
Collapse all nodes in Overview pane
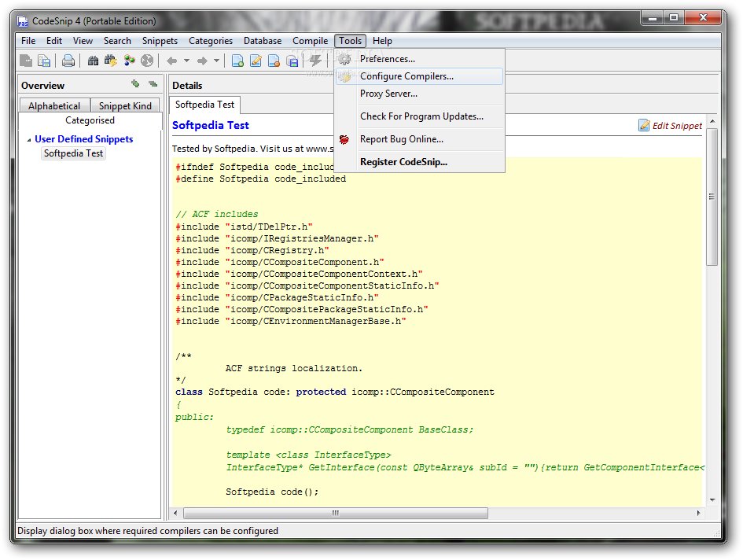point(153,84)
